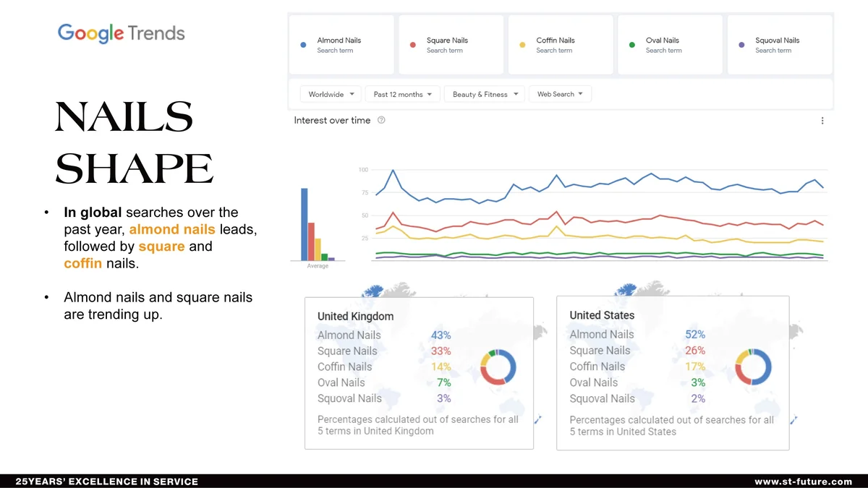This screenshot has width=868, height=488.
Task: Click the 52% Almond Nails value for United States
Action: pyautogui.click(x=695, y=334)
